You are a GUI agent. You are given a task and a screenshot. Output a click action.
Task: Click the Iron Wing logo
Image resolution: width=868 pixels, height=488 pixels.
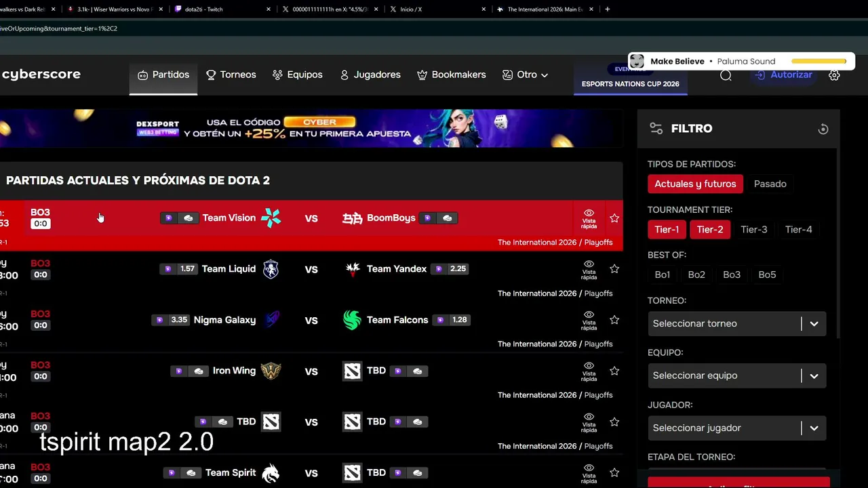coord(271,371)
